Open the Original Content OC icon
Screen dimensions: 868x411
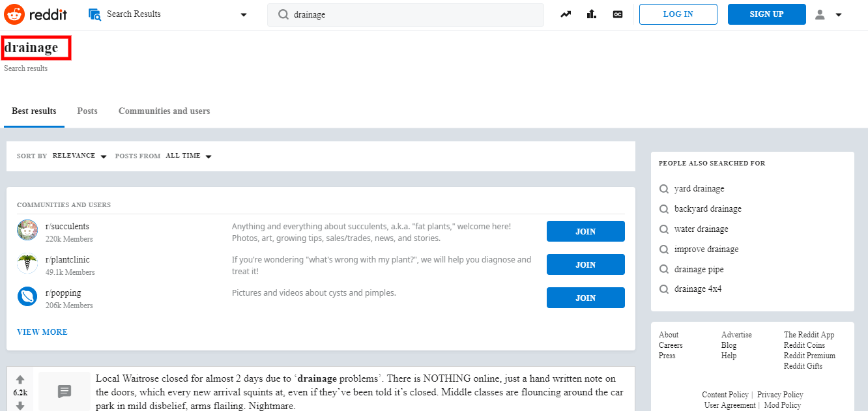tap(618, 14)
